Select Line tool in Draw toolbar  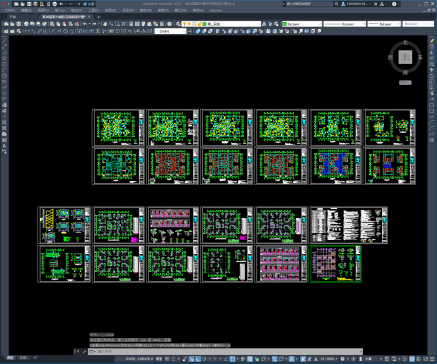coord(4,40)
